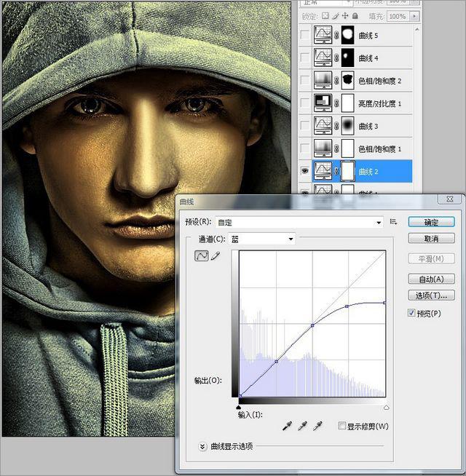Open the 预设 preset dropdown
This screenshot has width=466, height=476.
click(x=379, y=222)
